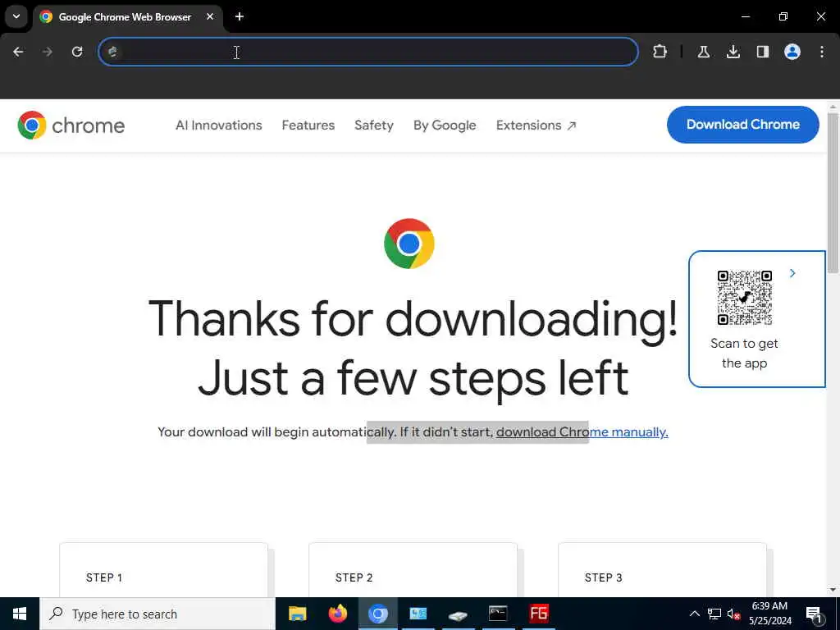Open the By Google menu item
Image resolution: width=840 pixels, height=630 pixels.
(x=445, y=126)
